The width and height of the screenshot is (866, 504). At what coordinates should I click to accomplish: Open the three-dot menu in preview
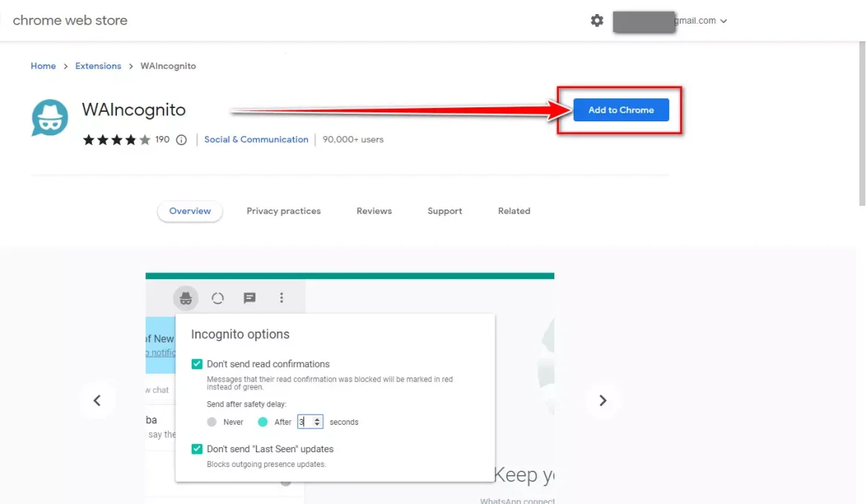pos(282,298)
